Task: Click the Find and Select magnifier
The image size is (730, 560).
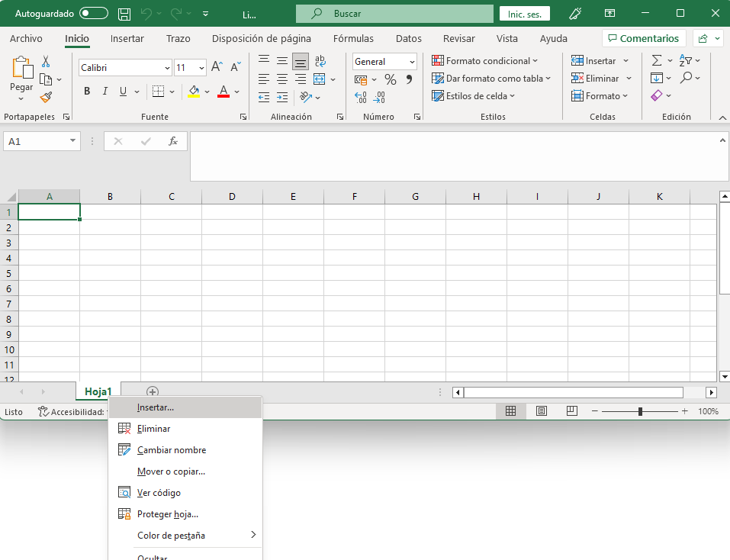Action: pyautogui.click(x=686, y=77)
